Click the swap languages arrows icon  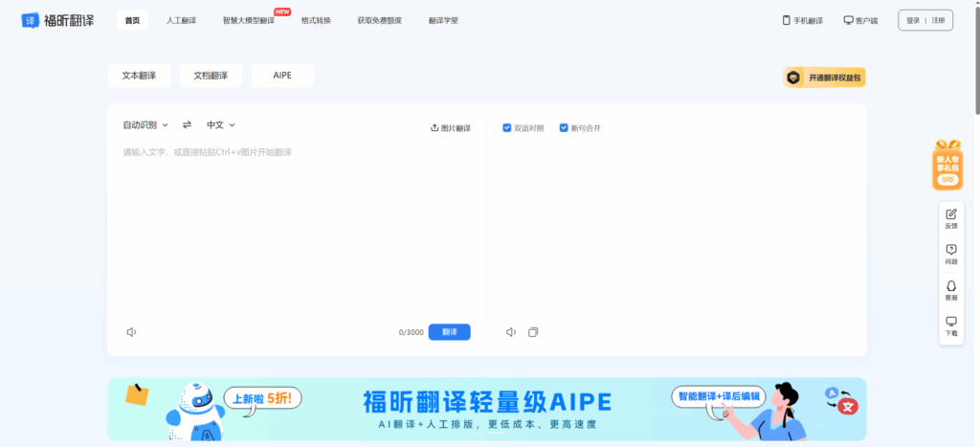[187, 125]
